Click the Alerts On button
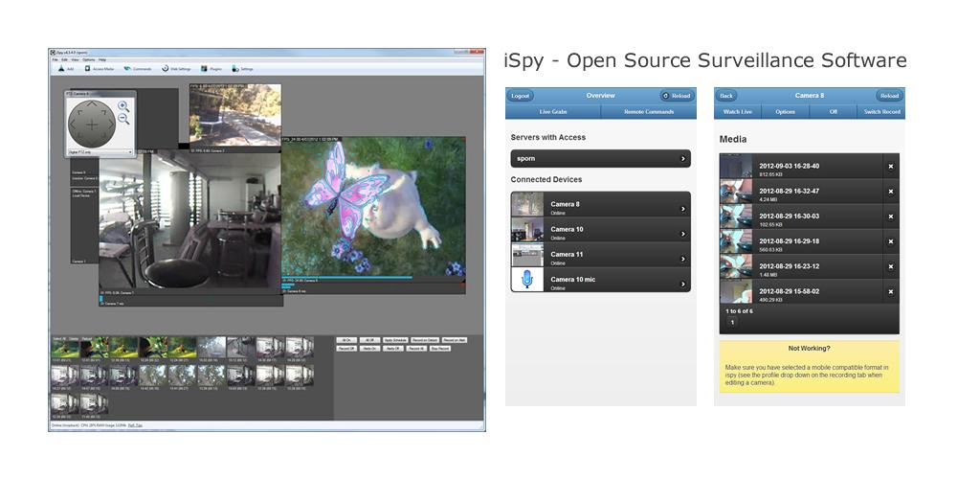 click(x=369, y=349)
